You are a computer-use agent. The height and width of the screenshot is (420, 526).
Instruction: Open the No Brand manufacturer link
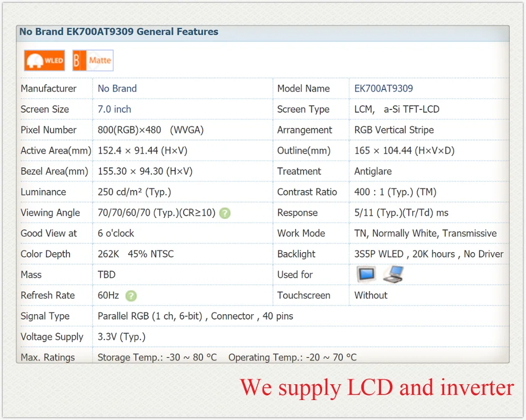pos(117,88)
